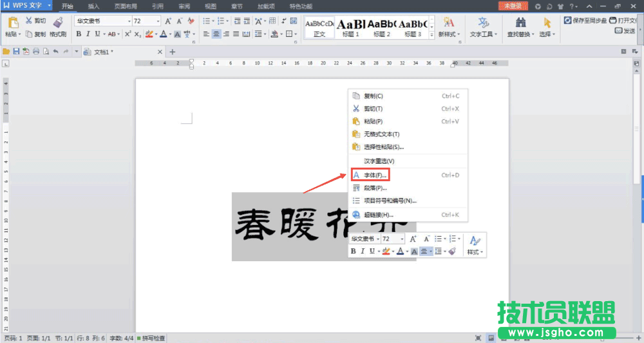This screenshot has height=343, width=644.
Task: Toggle Underline in the ribbon
Action: [x=97, y=34]
